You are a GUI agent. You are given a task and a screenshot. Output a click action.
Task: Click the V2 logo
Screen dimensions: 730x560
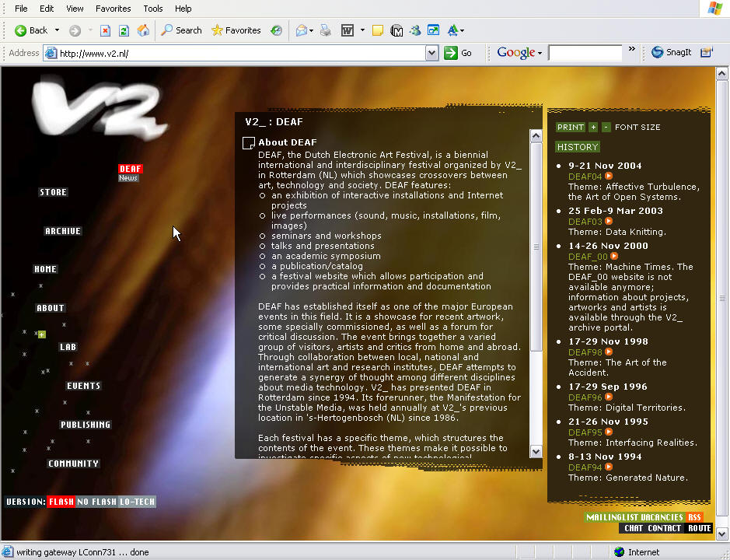pos(100,108)
